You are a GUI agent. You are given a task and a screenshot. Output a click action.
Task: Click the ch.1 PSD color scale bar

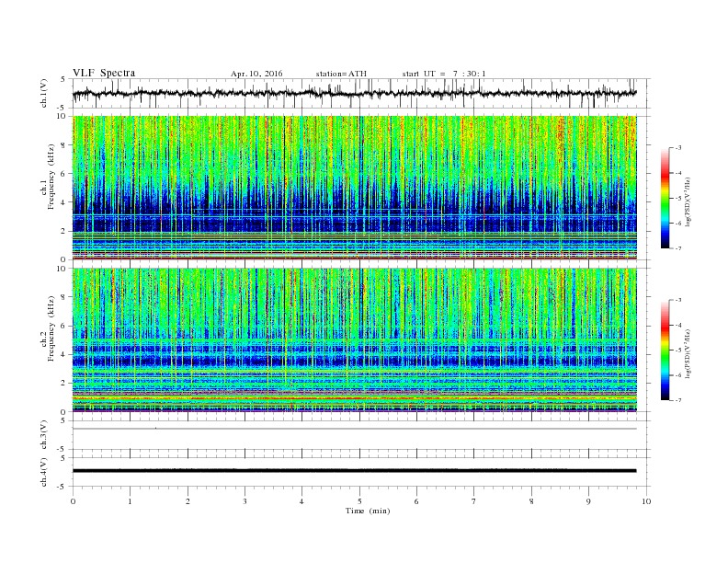(665, 198)
